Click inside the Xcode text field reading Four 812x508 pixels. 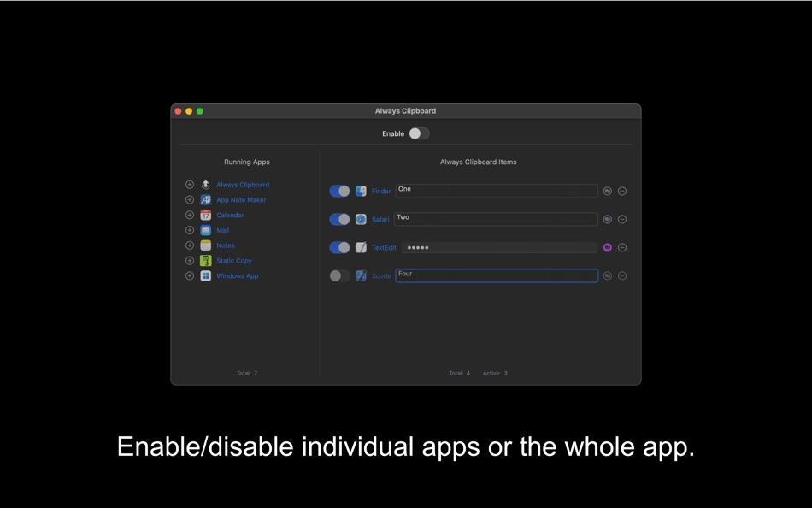[x=496, y=275]
